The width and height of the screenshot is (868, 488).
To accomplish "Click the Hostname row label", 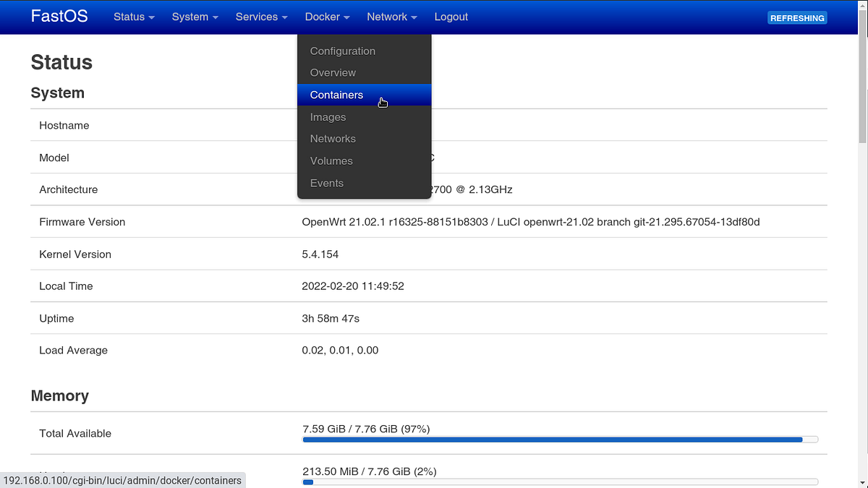I will click(64, 126).
